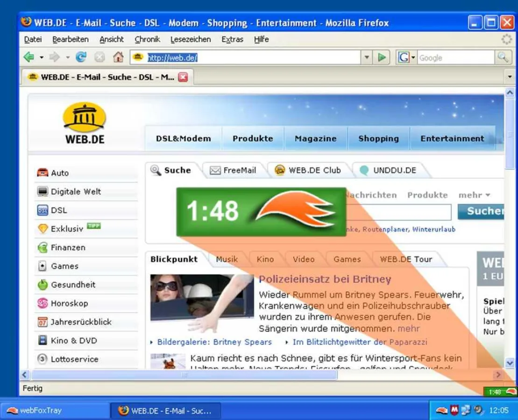Click the Auto sidebar icon
The height and width of the screenshot is (420, 518).
[43, 172]
